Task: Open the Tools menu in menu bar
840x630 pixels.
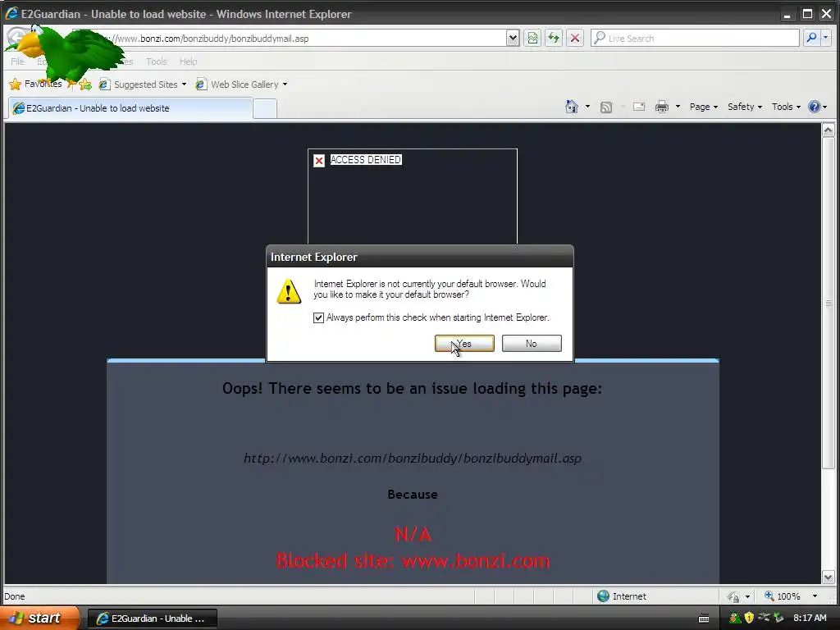Action: click(157, 62)
